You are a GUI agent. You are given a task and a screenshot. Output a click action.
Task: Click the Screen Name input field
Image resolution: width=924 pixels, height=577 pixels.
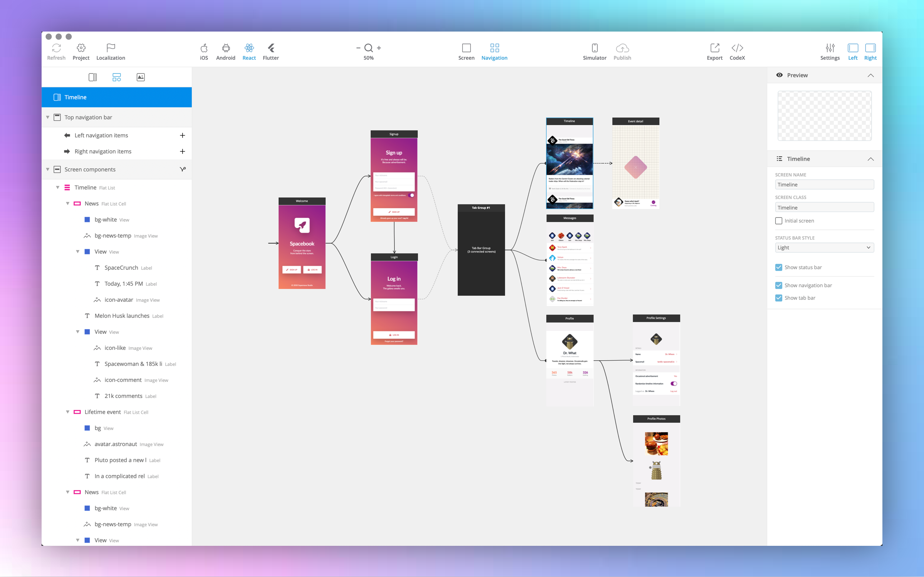coord(824,185)
